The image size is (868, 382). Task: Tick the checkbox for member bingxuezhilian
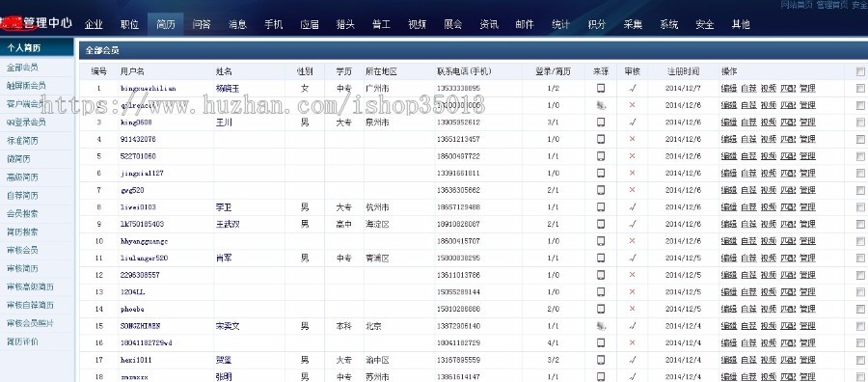(860, 88)
